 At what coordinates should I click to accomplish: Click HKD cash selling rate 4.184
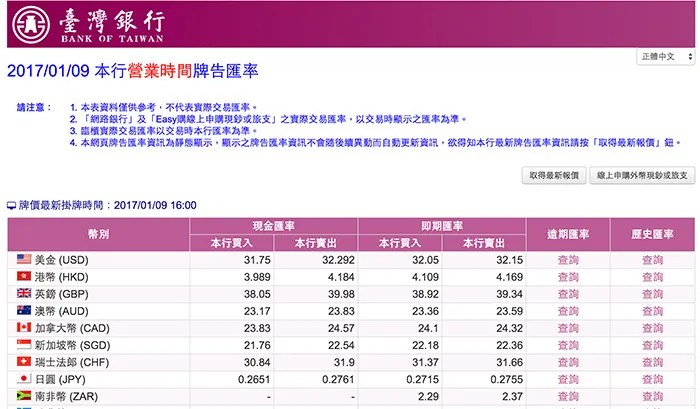341,277
